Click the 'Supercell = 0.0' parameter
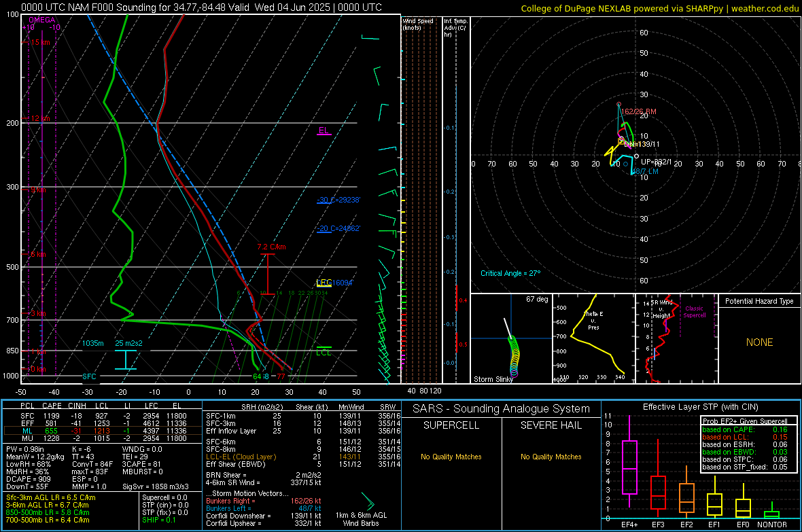 pos(164,497)
